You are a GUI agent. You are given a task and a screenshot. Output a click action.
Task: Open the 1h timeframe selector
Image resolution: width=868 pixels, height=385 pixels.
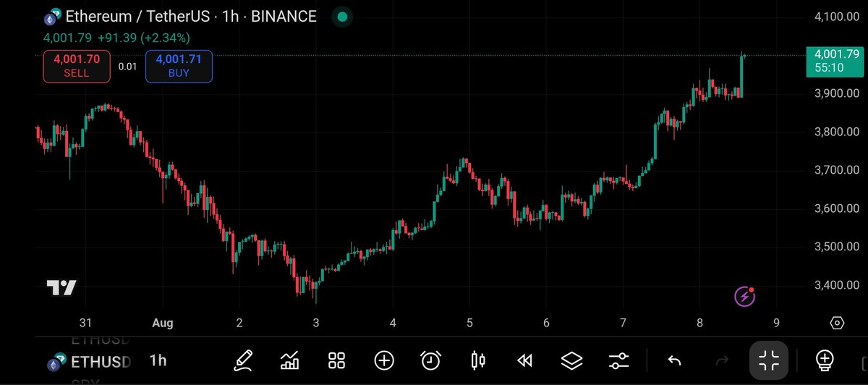tap(158, 360)
